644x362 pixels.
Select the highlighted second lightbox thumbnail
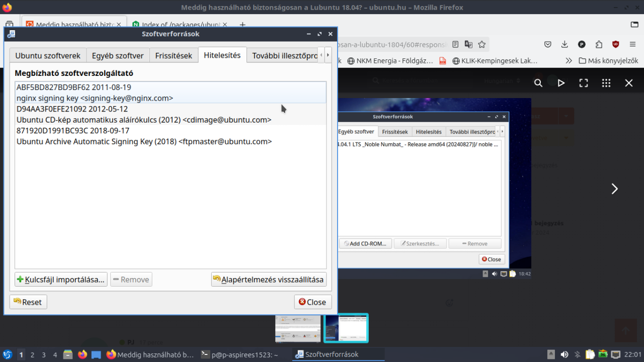tap(346, 328)
